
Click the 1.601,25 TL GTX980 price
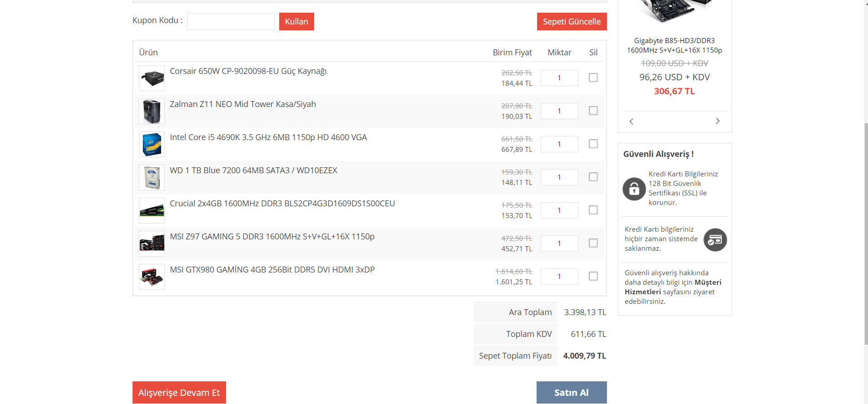coord(514,282)
